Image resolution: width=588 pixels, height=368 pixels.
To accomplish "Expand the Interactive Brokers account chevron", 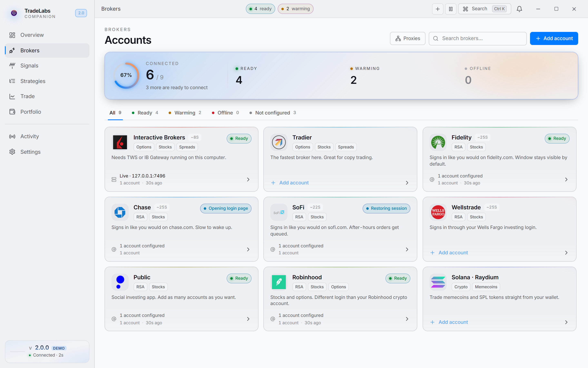I will (248, 179).
